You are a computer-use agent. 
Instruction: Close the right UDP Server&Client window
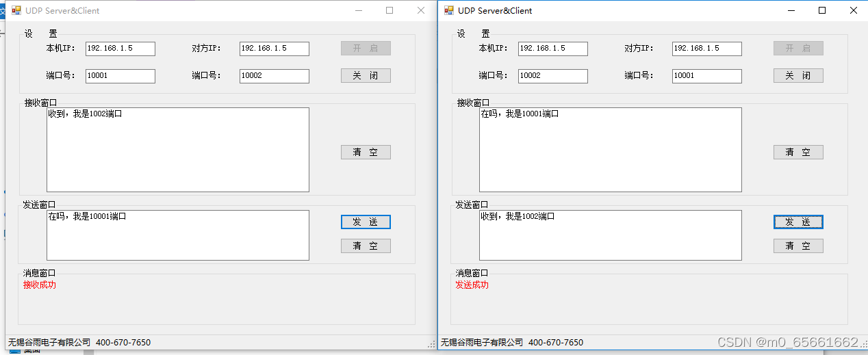pyautogui.click(x=853, y=10)
